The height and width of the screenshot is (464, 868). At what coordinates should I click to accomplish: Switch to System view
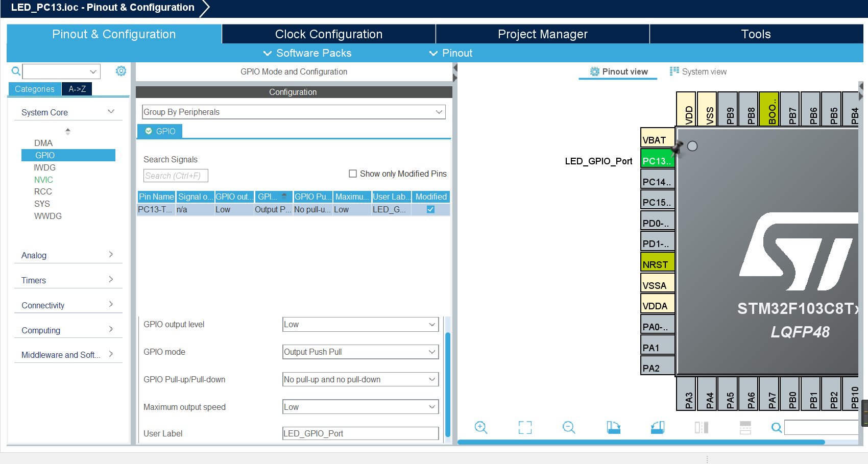click(x=698, y=71)
